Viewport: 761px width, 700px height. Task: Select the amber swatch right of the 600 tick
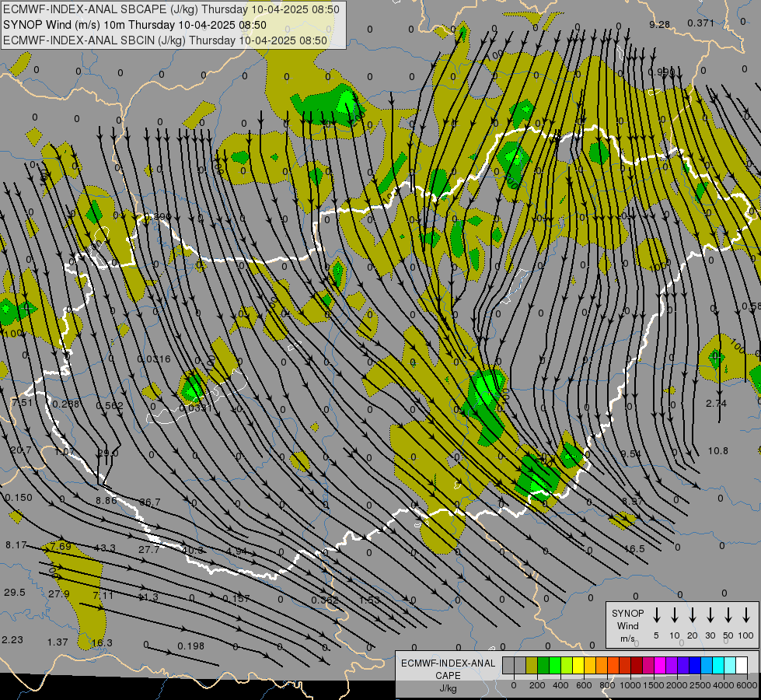(590, 665)
